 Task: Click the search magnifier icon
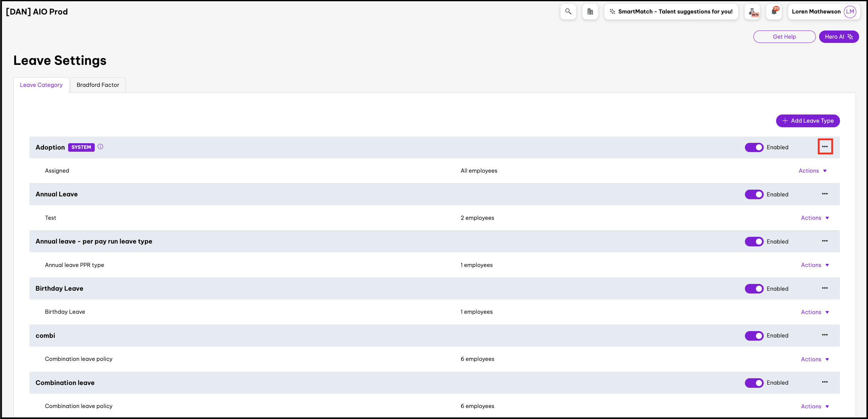click(x=568, y=12)
